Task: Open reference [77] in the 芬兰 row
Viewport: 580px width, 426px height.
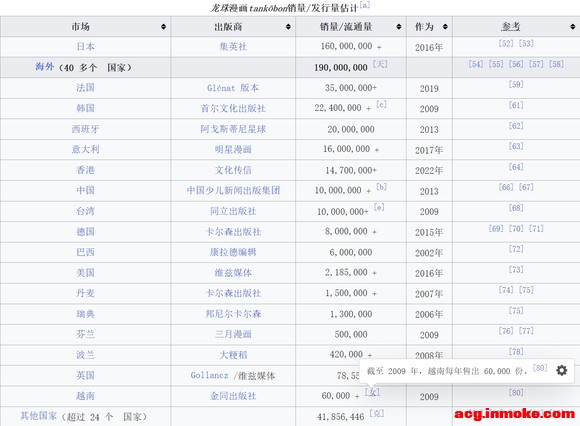Action: (526, 331)
